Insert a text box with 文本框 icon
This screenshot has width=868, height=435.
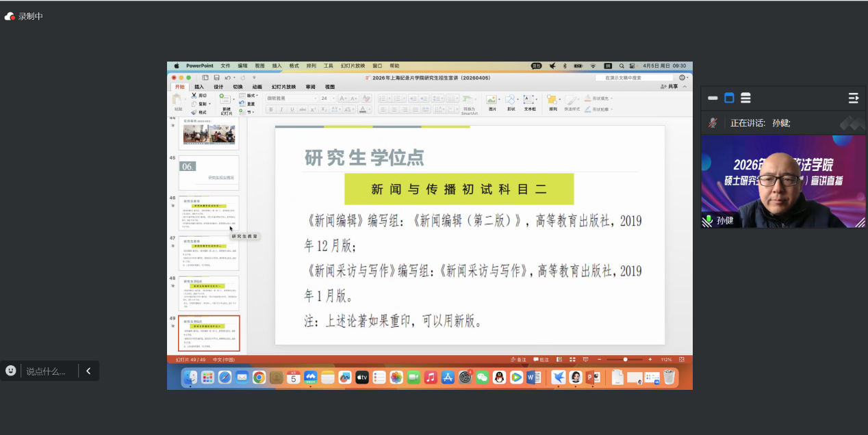(530, 103)
